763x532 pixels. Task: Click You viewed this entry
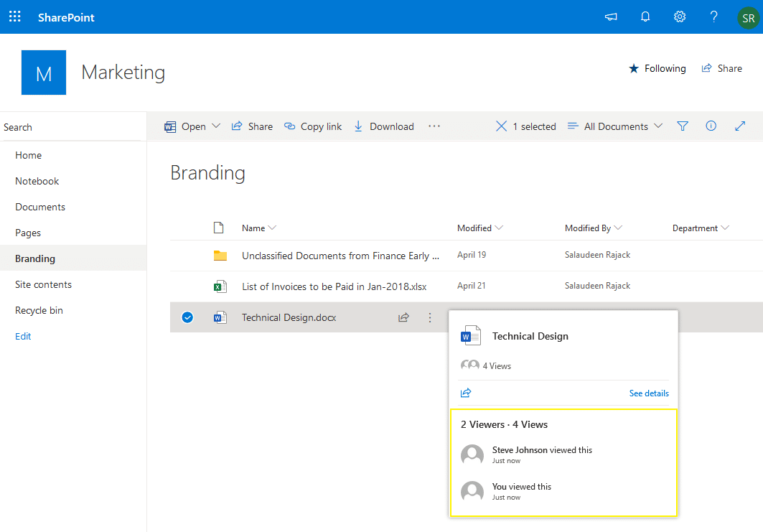click(521, 486)
